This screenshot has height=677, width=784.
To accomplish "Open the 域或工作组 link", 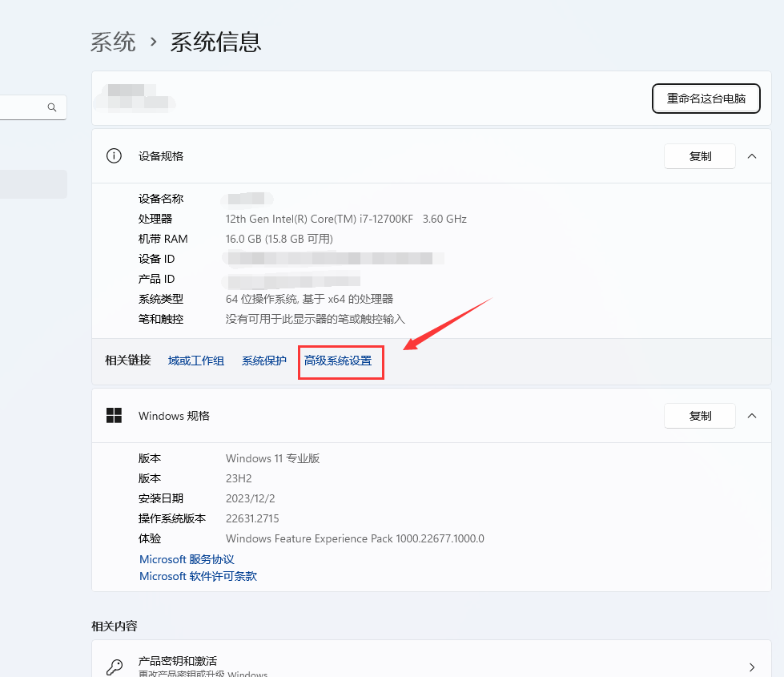I will [x=196, y=361].
